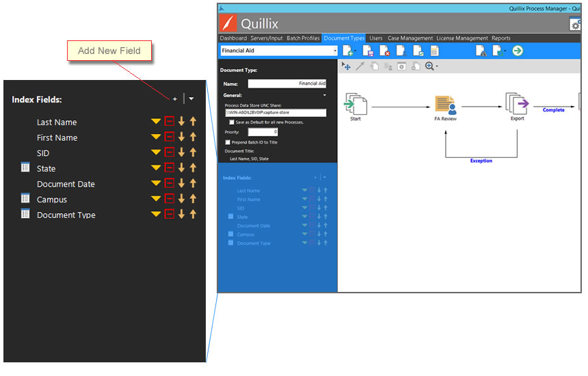Expand Last Name yellow triangle in enlarged panel

pos(156,121)
